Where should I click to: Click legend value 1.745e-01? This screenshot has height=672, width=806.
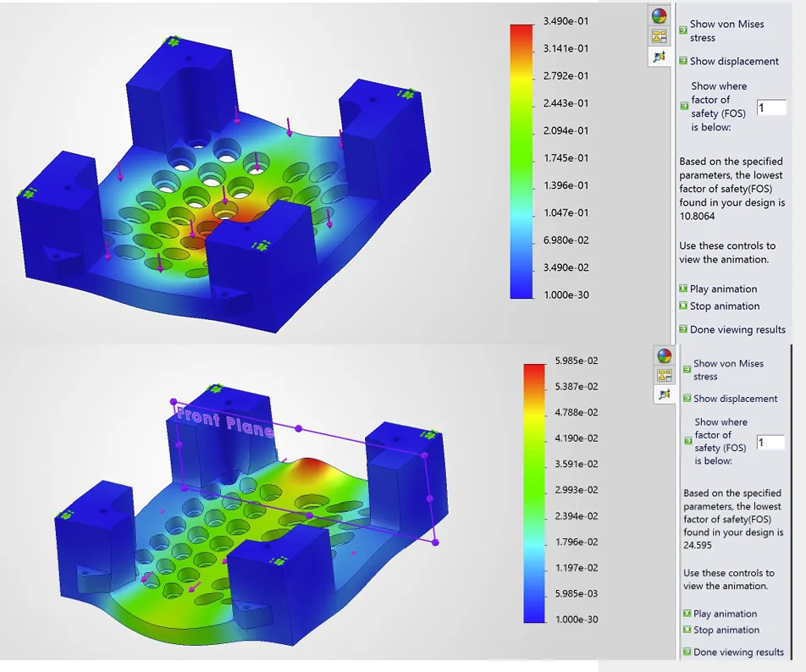566,157
